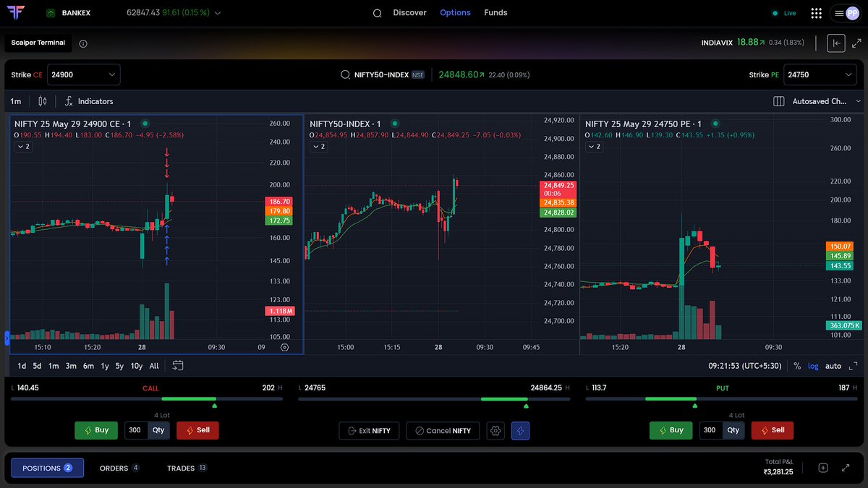Click CALL low-high range slider

click(147, 399)
